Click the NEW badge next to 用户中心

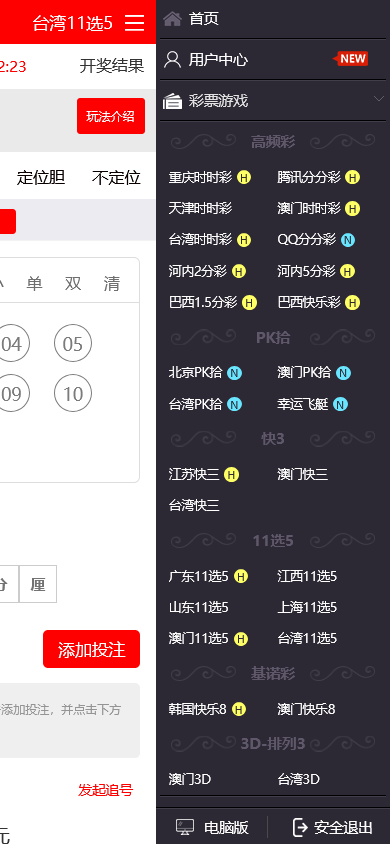point(351,59)
